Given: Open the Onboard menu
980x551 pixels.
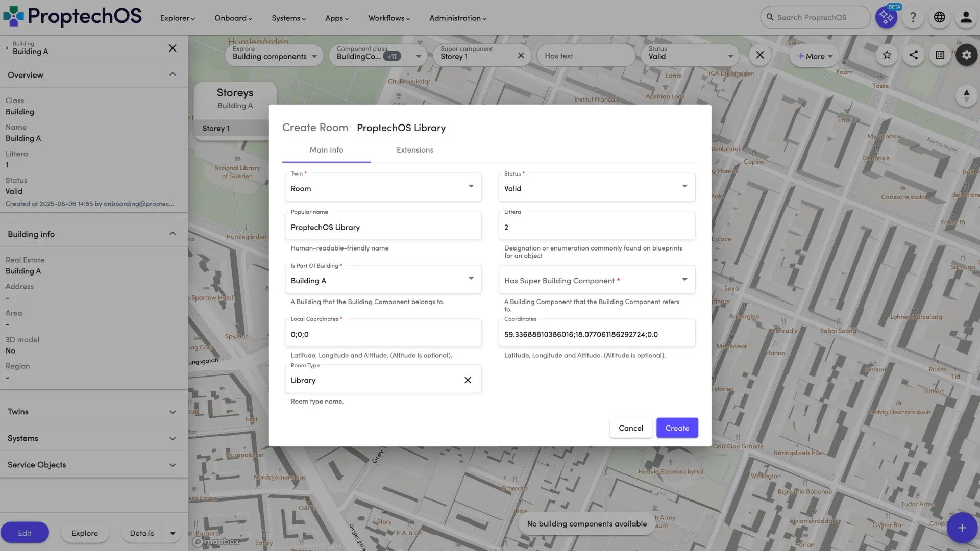Looking at the screenshot, I should click(x=233, y=18).
